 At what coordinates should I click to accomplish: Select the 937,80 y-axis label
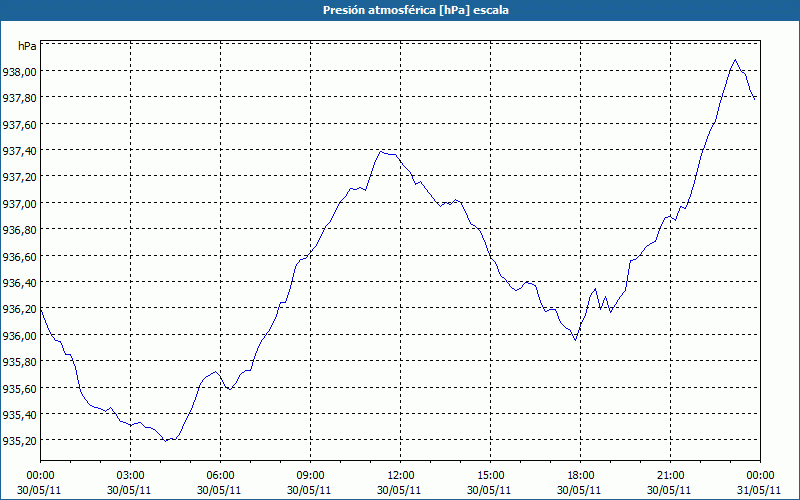tap(19, 98)
